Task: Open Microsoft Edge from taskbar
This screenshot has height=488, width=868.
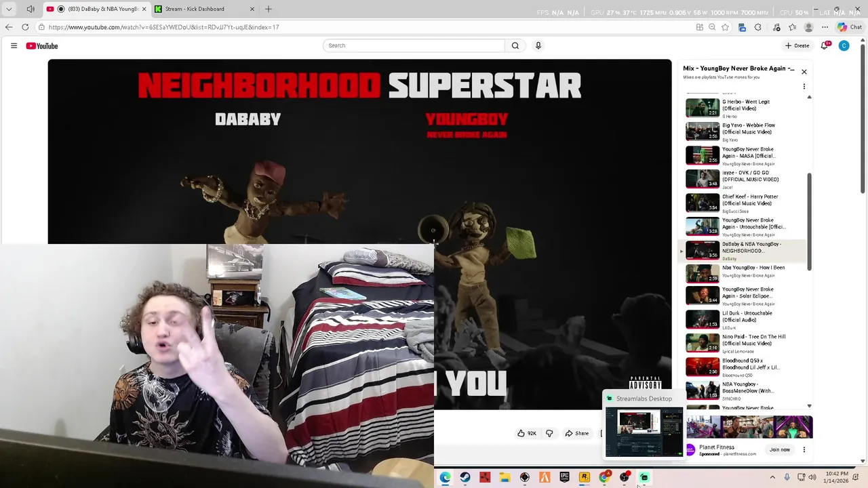Action: (x=445, y=477)
